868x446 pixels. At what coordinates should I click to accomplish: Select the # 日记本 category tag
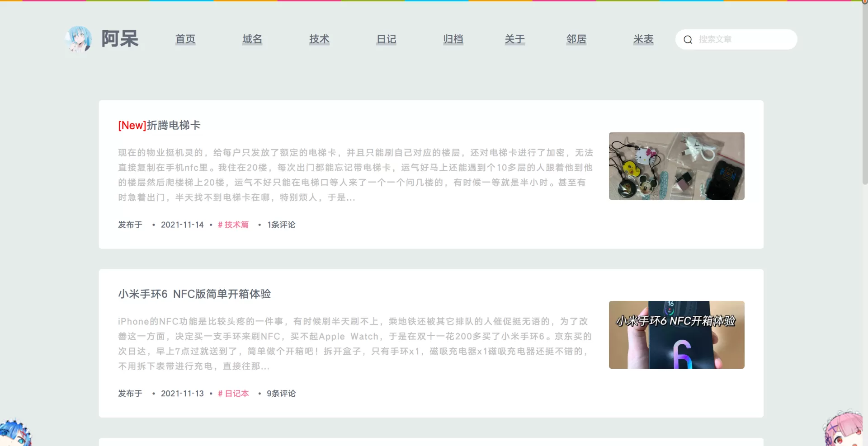[233, 394]
